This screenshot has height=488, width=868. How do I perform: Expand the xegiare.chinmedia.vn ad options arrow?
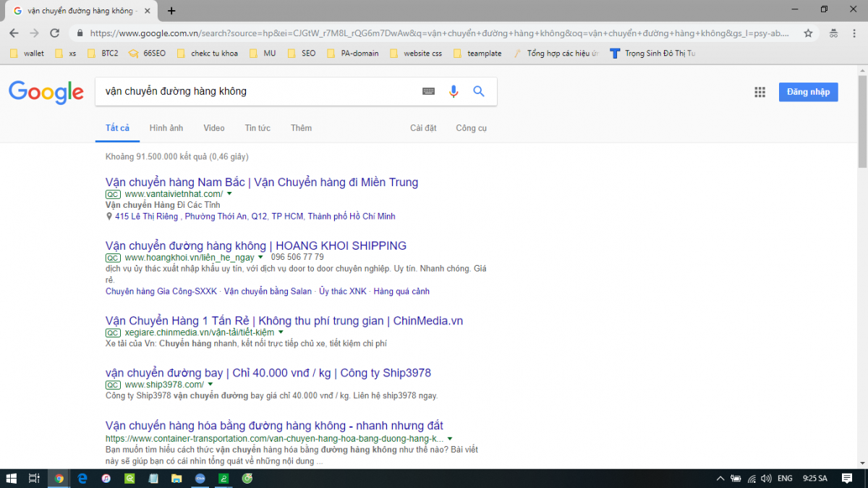click(281, 332)
